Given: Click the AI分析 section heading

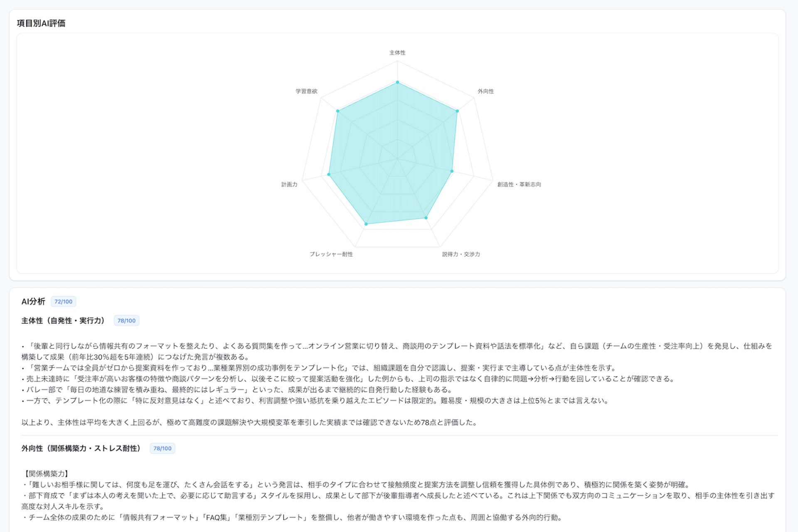Looking at the screenshot, I should (x=33, y=301).
